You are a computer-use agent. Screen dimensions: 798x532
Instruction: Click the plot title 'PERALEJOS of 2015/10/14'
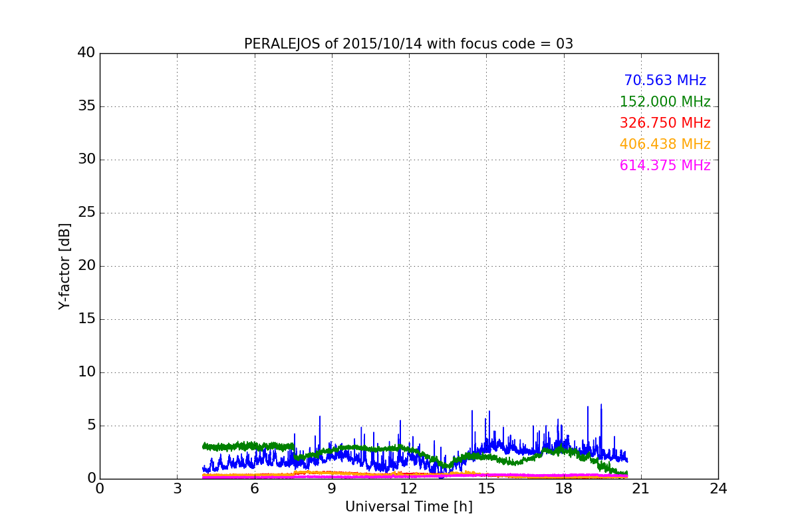tap(408, 44)
